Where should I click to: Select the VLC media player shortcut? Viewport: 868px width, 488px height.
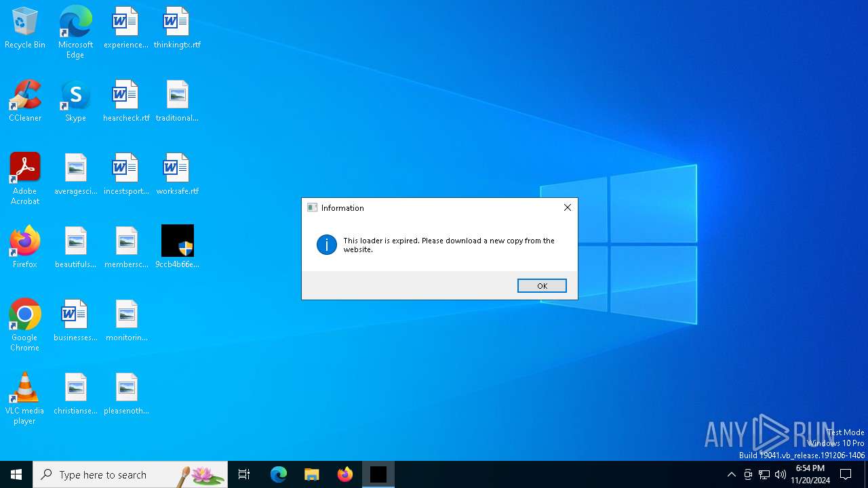(25, 399)
